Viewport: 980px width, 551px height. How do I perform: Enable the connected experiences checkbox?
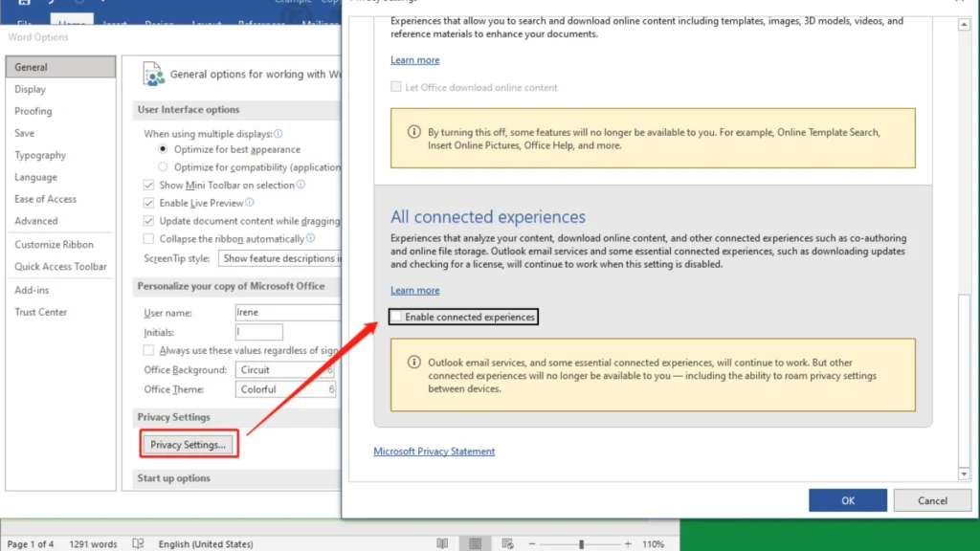(396, 317)
